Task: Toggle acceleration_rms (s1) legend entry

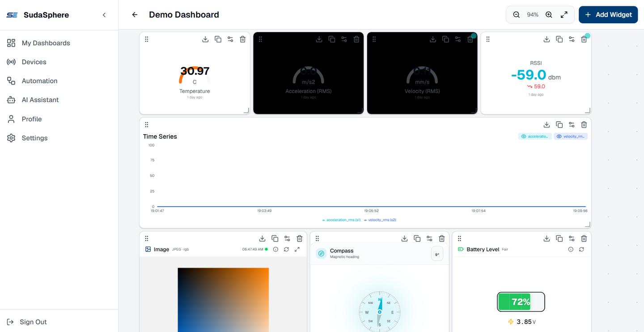Action: 341,220
